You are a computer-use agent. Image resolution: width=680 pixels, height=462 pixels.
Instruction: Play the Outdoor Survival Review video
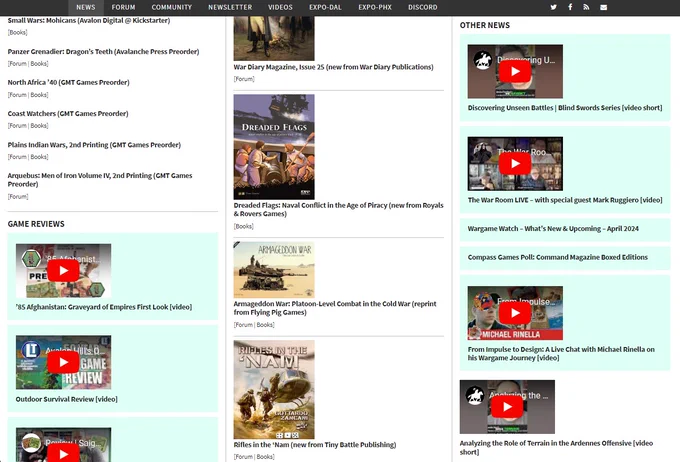63,362
